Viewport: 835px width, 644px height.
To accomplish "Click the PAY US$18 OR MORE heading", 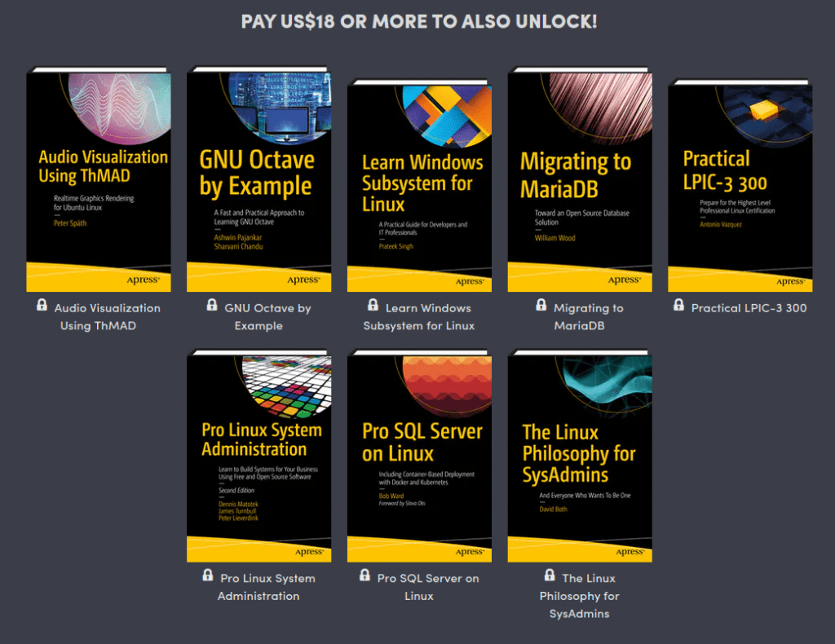I will 417,21.
